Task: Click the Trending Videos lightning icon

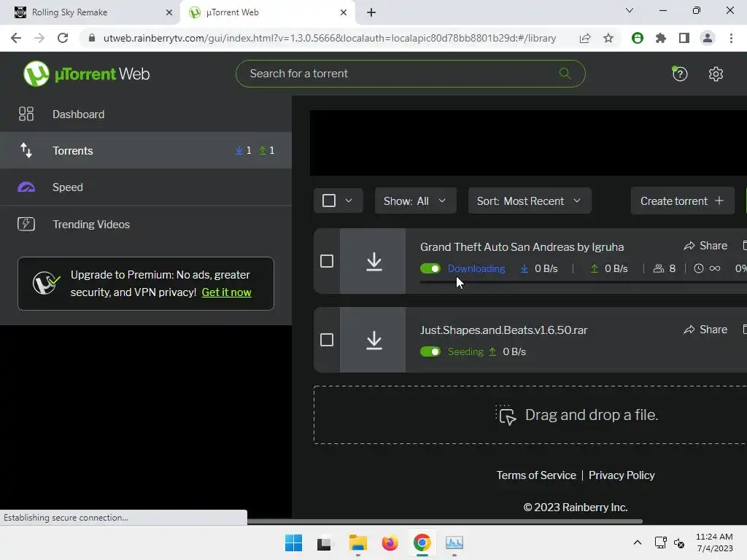Action: click(26, 224)
